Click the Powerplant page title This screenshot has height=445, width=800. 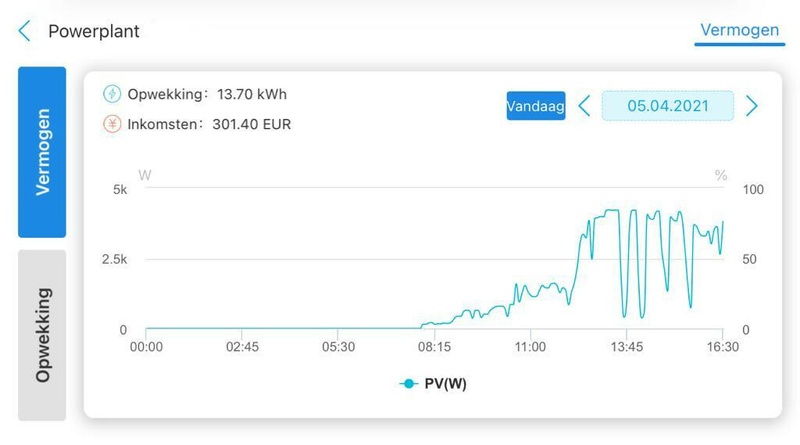[x=94, y=31]
